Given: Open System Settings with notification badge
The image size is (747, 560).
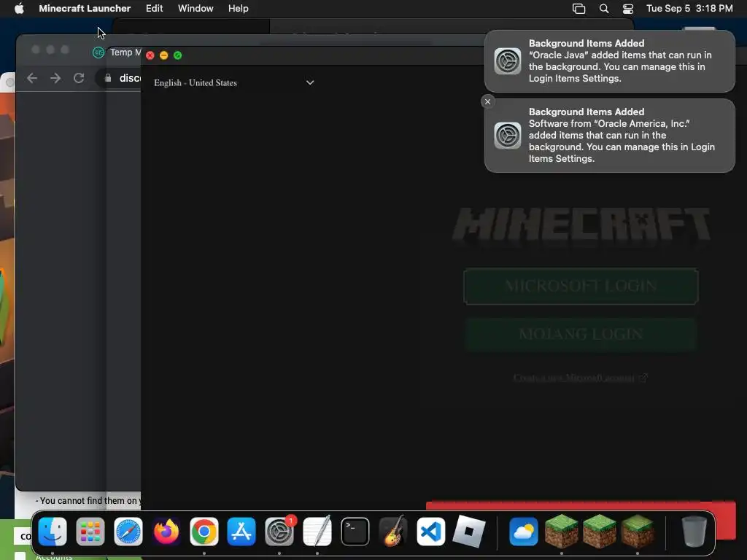Looking at the screenshot, I should (279, 532).
